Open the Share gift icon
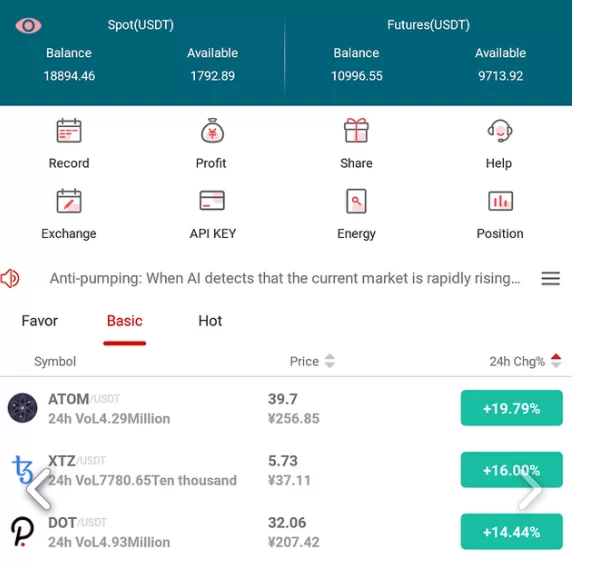 [x=356, y=130]
